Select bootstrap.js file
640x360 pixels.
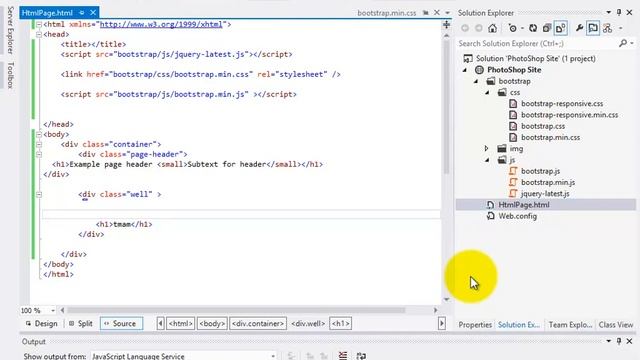[x=540, y=171]
